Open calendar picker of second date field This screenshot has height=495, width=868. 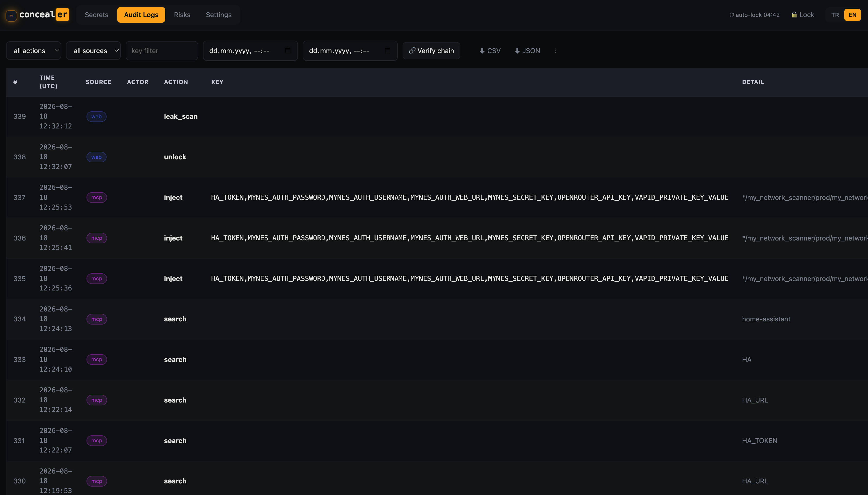click(387, 51)
